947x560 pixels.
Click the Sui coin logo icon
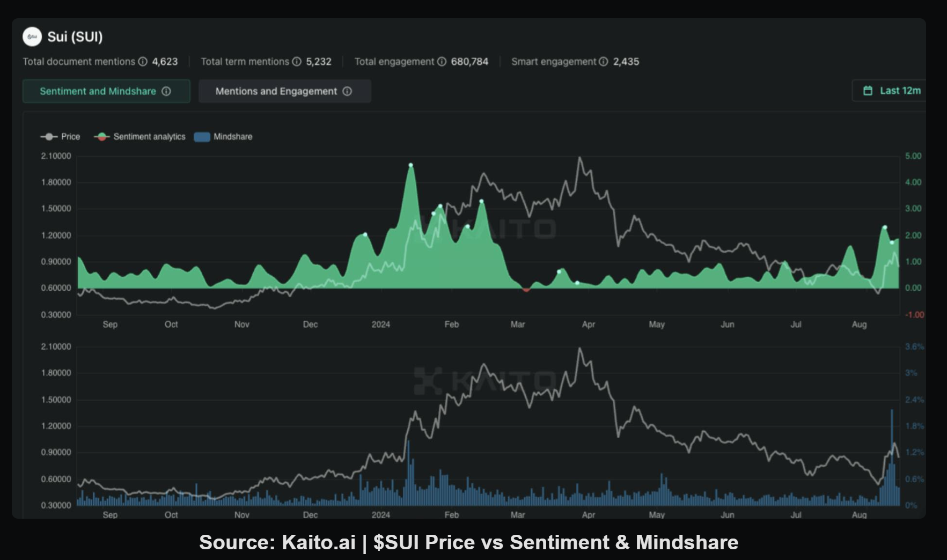[x=32, y=36]
